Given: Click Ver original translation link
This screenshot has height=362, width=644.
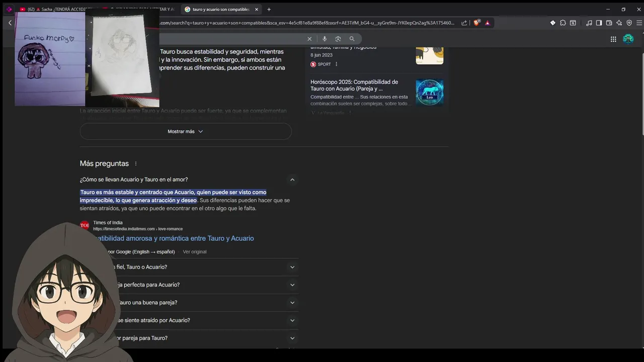Looking at the screenshot, I should (195, 251).
